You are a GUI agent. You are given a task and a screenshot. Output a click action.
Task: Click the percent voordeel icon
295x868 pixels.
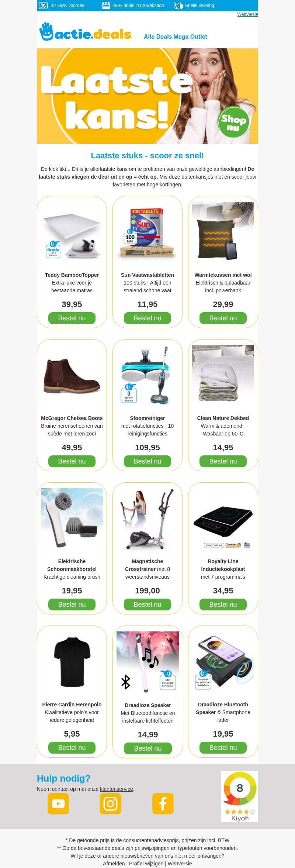(x=43, y=6)
